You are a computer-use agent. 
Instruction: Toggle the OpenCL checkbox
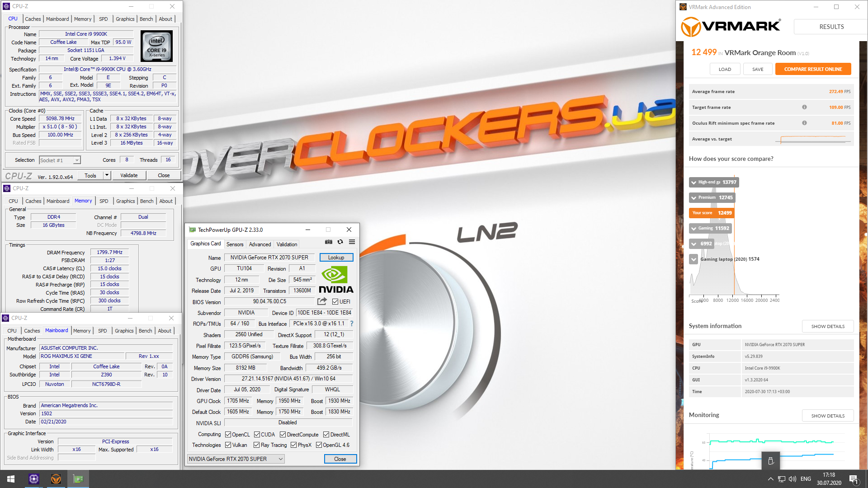point(228,435)
